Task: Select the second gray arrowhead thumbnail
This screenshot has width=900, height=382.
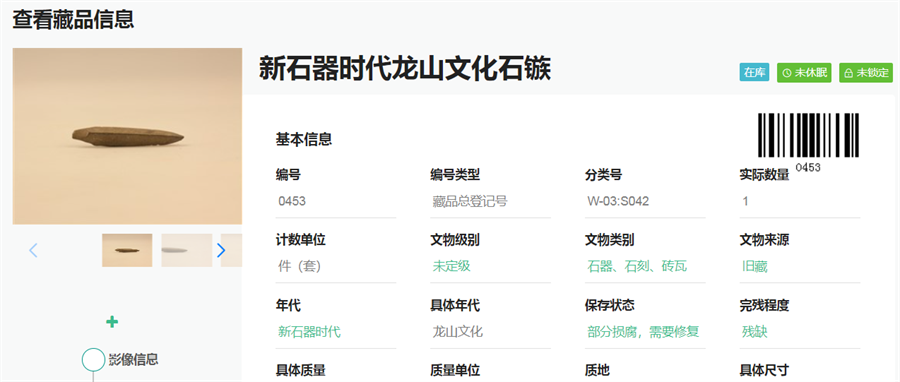Action: tap(187, 250)
